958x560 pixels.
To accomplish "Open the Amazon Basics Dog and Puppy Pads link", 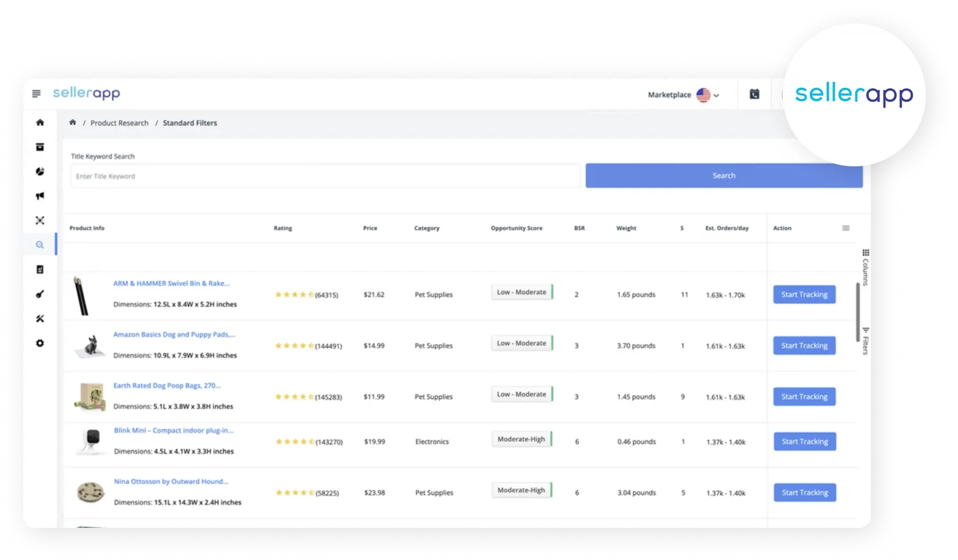I will click(174, 334).
